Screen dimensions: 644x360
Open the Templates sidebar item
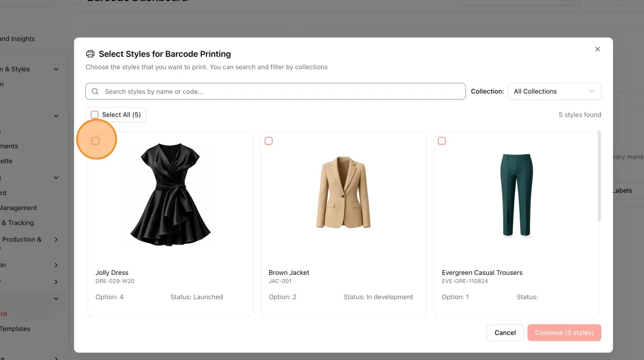coord(15,329)
